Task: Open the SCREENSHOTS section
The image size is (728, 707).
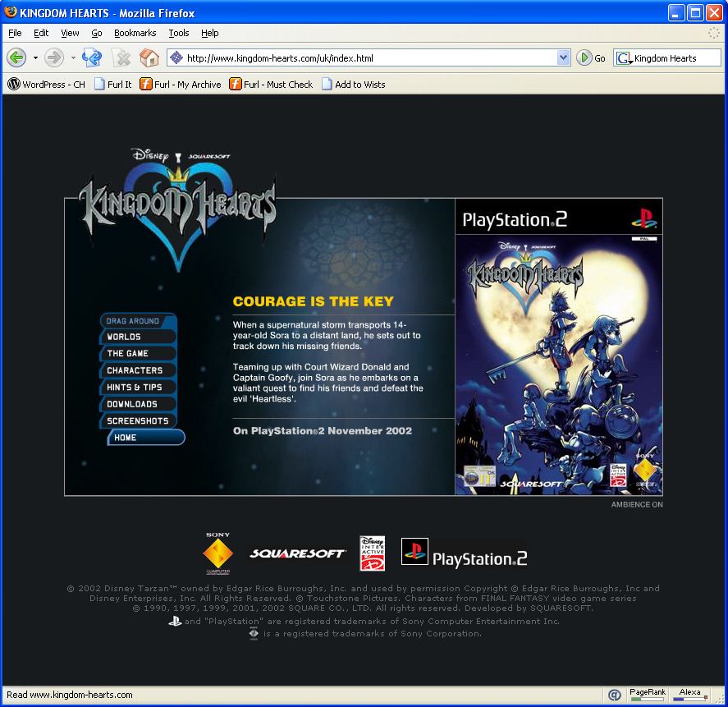Action: [x=138, y=421]
